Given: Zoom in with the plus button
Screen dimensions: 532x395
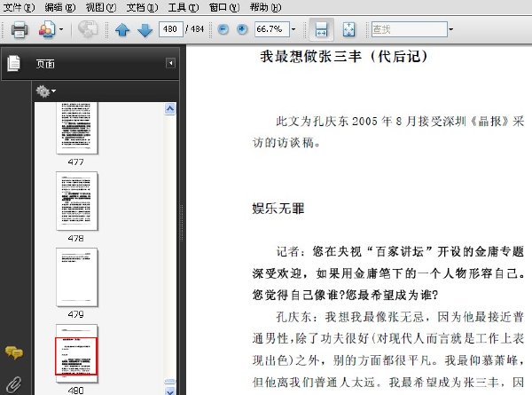Looking at the screenshot, I should pyautogui.click(x=242, y=29).
